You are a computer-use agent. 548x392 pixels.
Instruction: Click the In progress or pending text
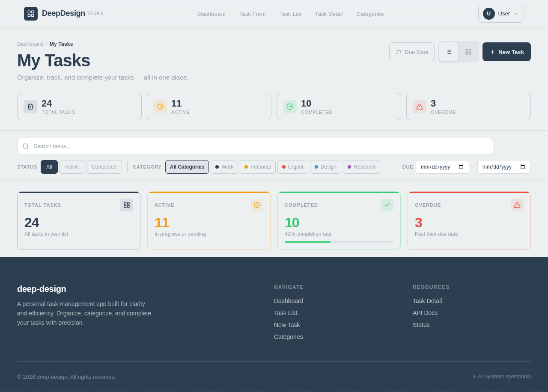(180, 234)
